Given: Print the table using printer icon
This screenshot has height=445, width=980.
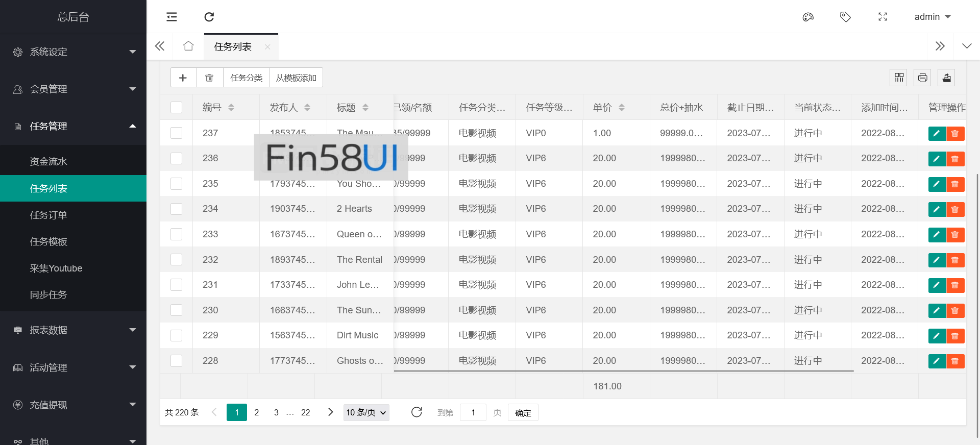Looking at the screenshot, I should (922, 78).
